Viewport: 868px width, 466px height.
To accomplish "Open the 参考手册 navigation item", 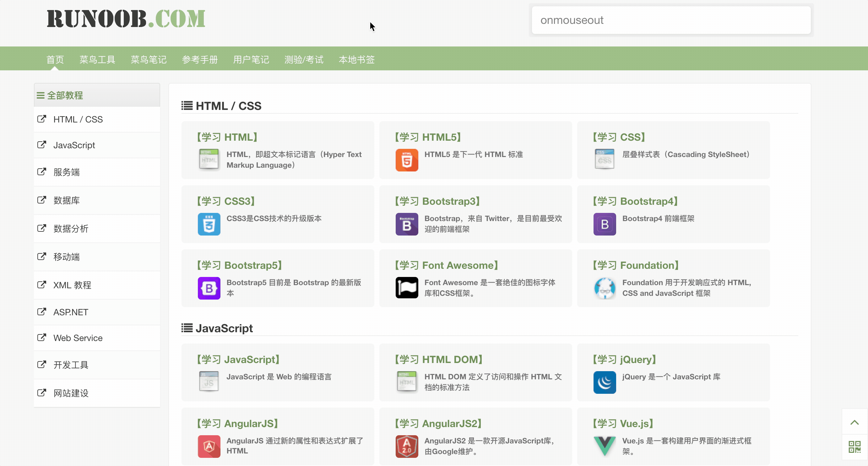I will tap(200, 60).
